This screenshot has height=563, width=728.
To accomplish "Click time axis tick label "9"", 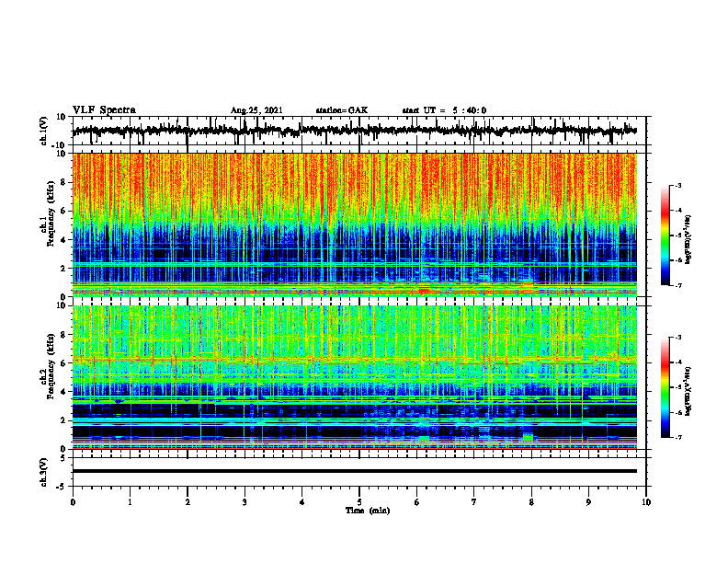I will [588, 502].
